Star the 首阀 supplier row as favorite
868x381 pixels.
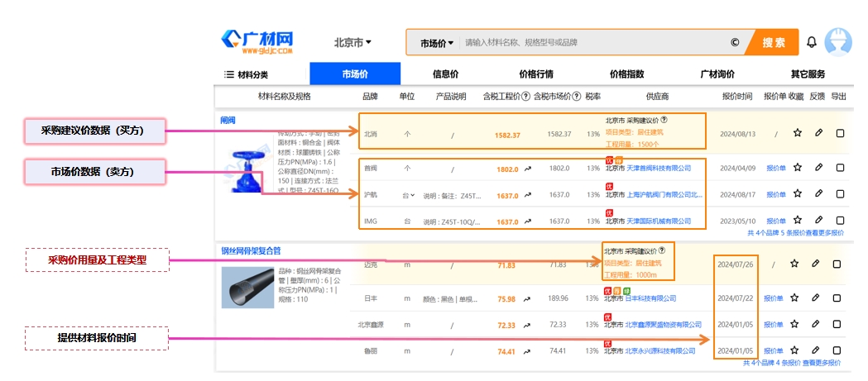point(798,168)
